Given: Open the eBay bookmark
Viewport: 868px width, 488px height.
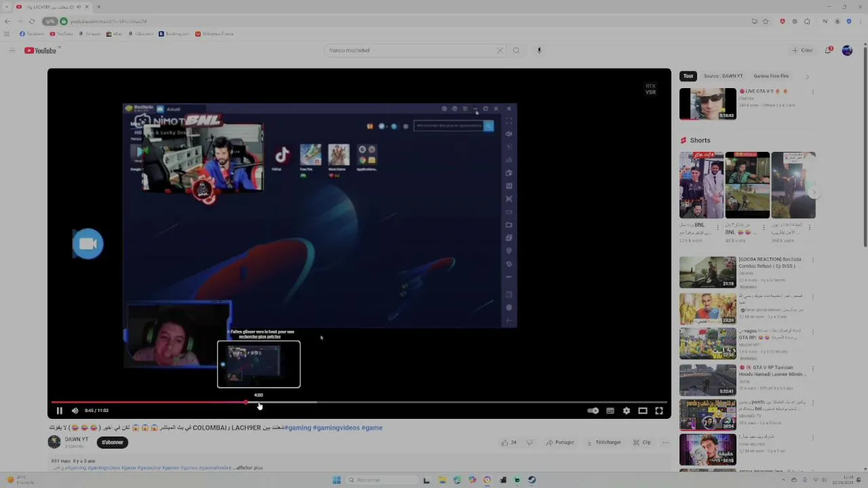Looking at the screenshot, I should (x=114, y=34).
